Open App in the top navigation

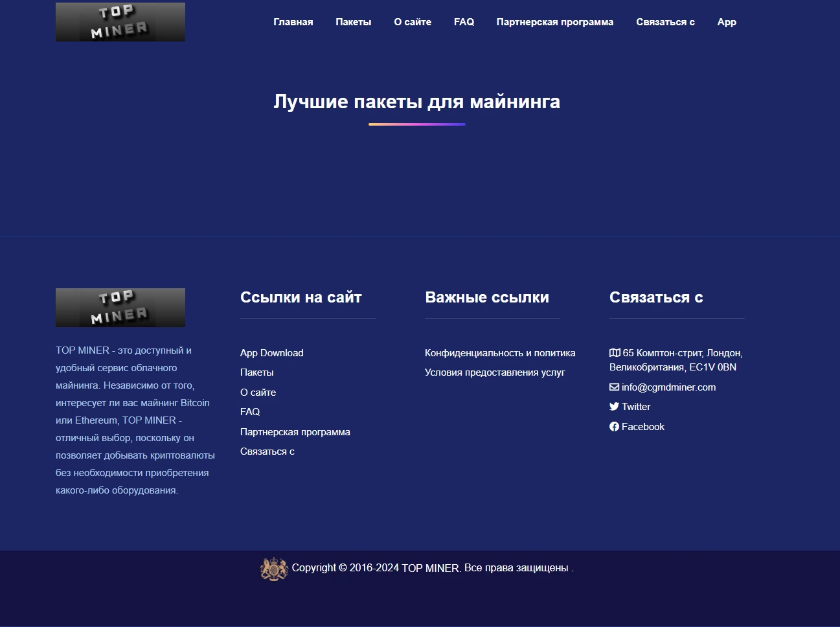pos(727,22)
